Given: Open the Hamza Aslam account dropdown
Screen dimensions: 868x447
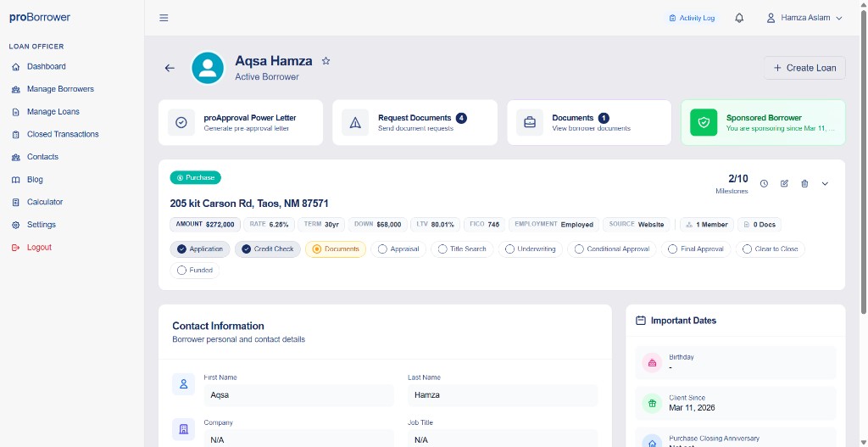Looking at the screenshot, I should (x=804, y=18).
